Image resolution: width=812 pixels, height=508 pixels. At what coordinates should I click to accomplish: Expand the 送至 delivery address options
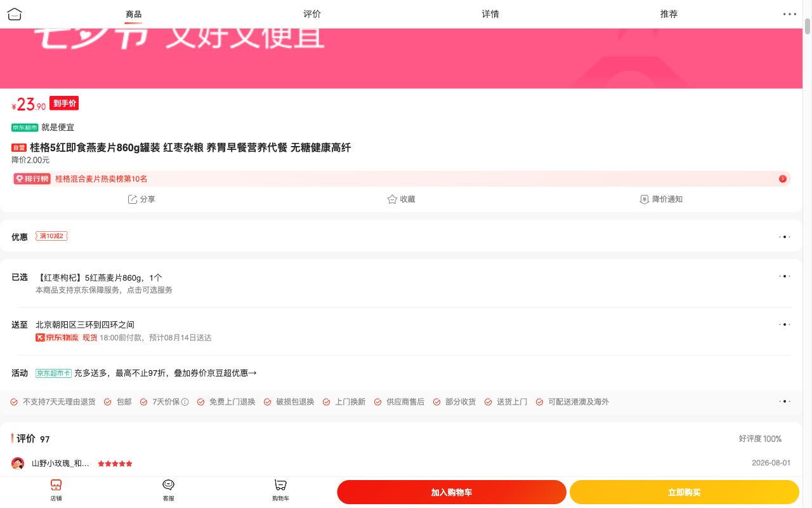click(x=785, y=324)
